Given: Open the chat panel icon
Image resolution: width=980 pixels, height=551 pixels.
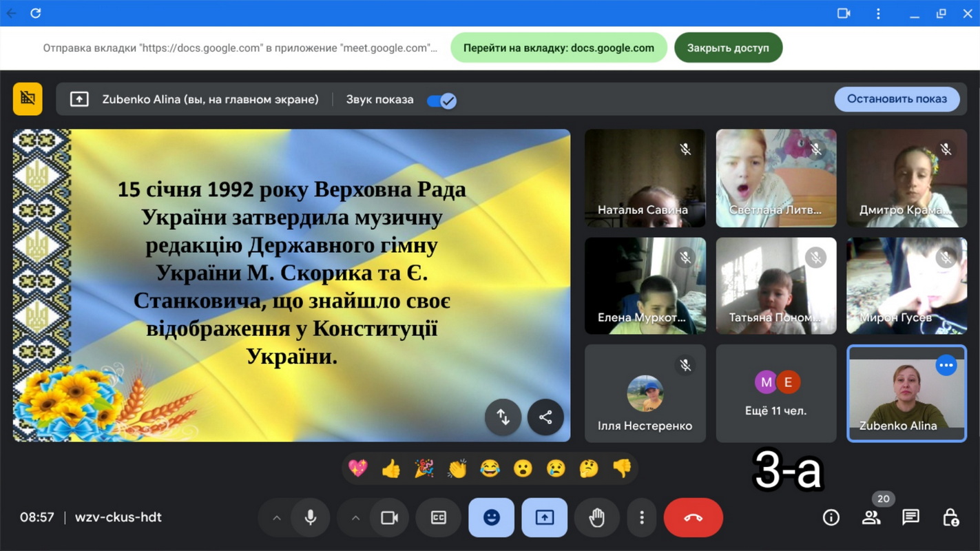Looking at the screenshot, I should [910, 517].
